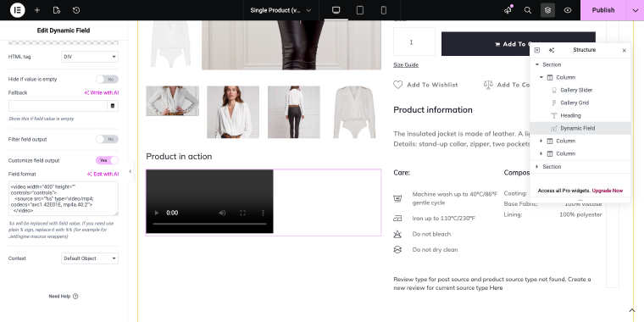Switch to tablet responsive view
644x322 pixels.
coord(360,10)
